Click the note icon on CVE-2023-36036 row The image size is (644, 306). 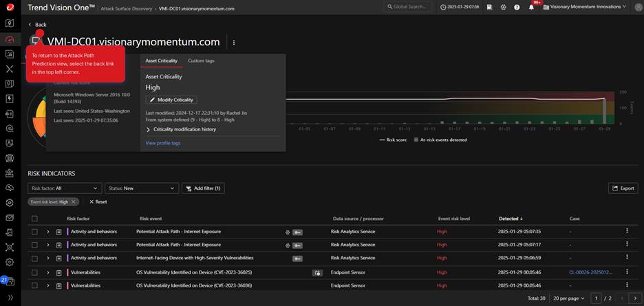click(58, 285)
